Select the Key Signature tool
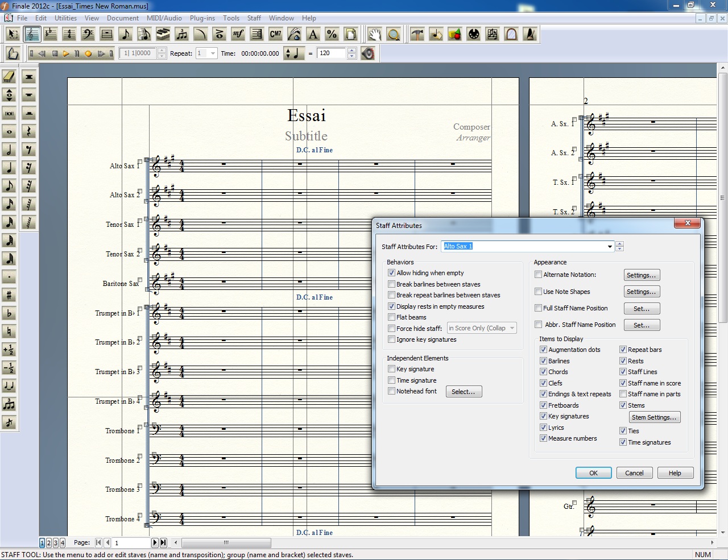This screenshot has height=560, width=728. (x=51, y=35)
